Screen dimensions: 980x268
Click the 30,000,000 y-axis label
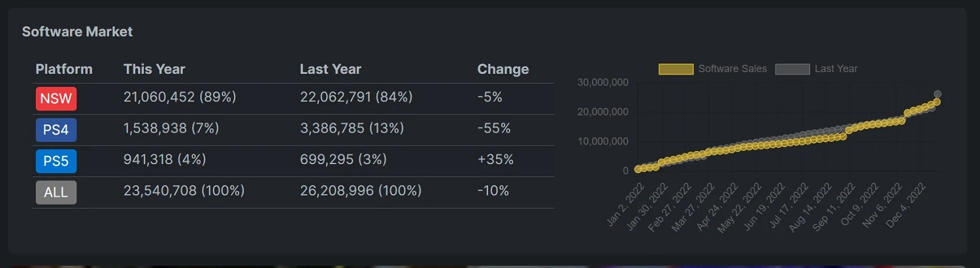[x=603, y=82]
